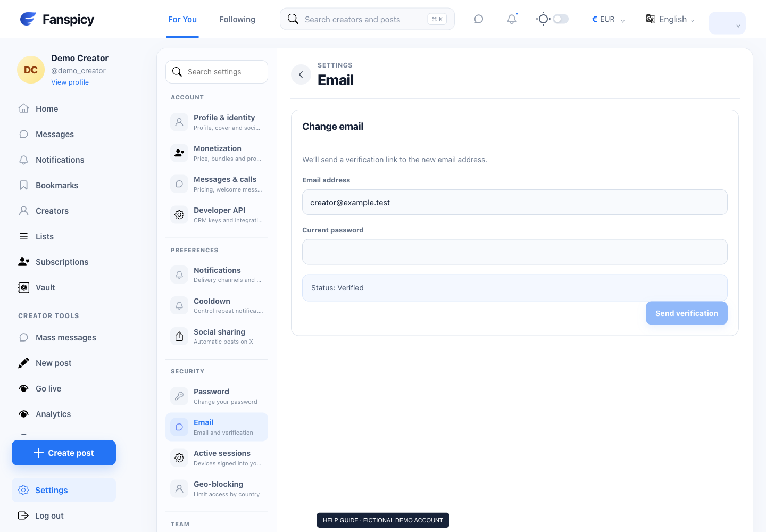Screen dimensions: 766x532
Task: Click the Lists icon in sidebar
Action: pos(23,236)
